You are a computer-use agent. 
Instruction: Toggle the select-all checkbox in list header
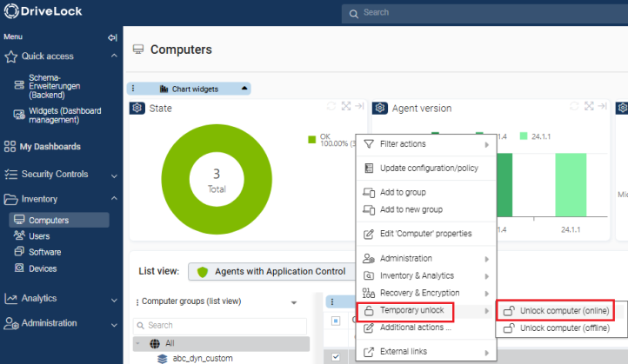click(x=337, y=319)
